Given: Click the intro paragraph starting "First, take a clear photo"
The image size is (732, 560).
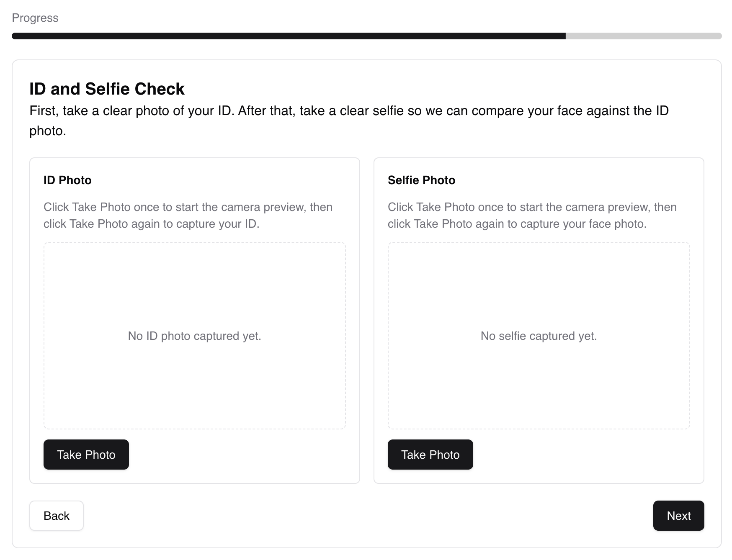Looking at the screenshot, I should pyautogui.click(x=349, y=121).
